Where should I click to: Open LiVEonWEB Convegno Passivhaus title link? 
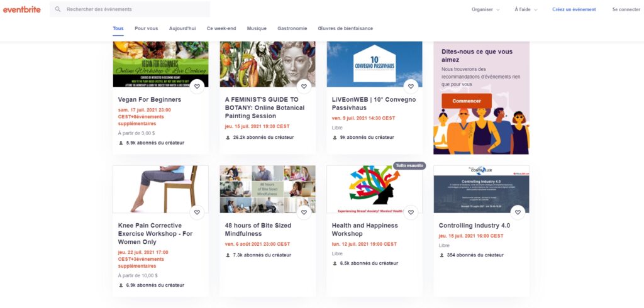click(374, 104)
